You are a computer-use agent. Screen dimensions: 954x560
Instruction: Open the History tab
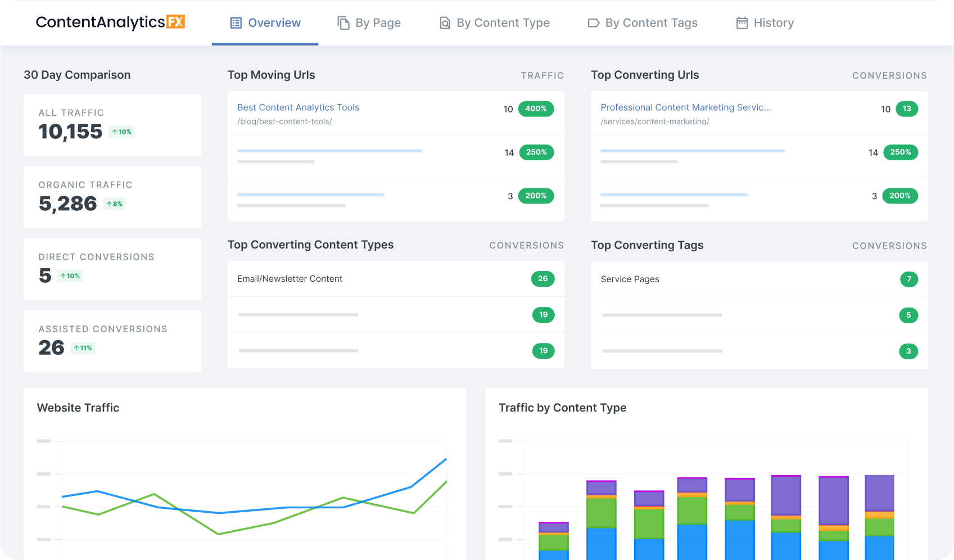(774, 22)
